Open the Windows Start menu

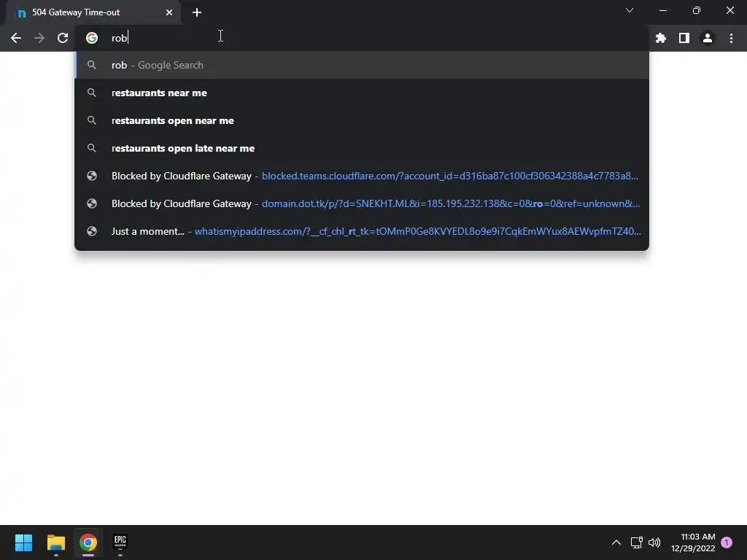tap(23, 542)
